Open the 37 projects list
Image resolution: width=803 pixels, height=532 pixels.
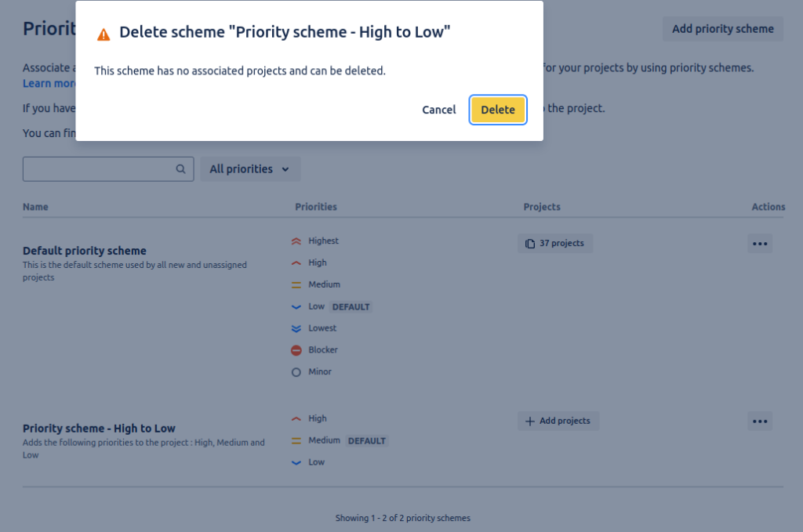click(555, 244)
